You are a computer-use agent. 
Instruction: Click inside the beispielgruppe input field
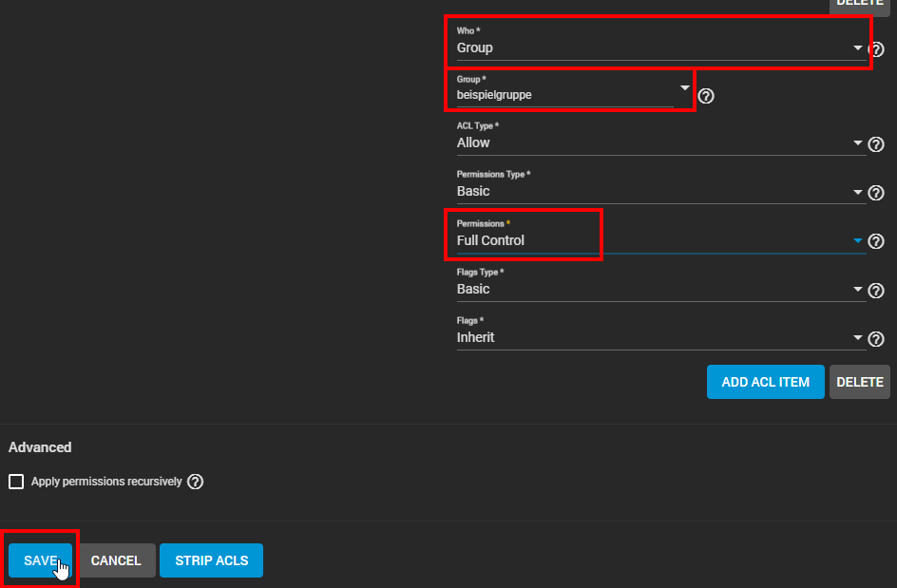532,95
